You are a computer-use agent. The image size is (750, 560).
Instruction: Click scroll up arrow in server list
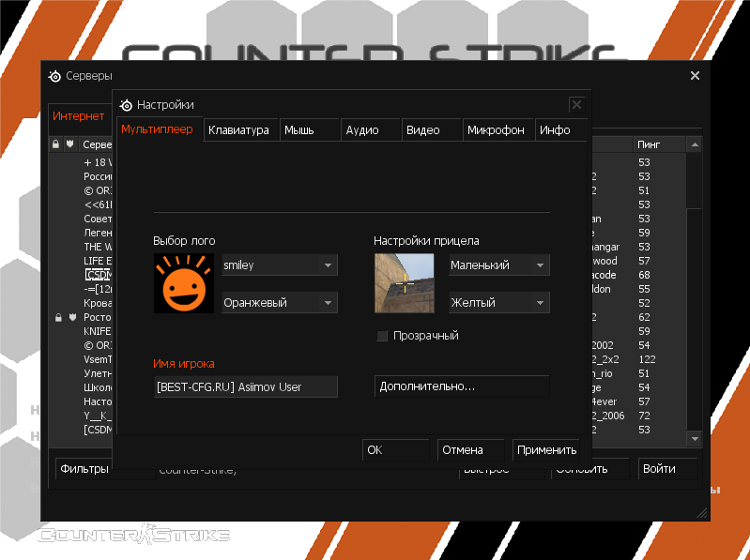pyautogui.click(x=695, y=144)
